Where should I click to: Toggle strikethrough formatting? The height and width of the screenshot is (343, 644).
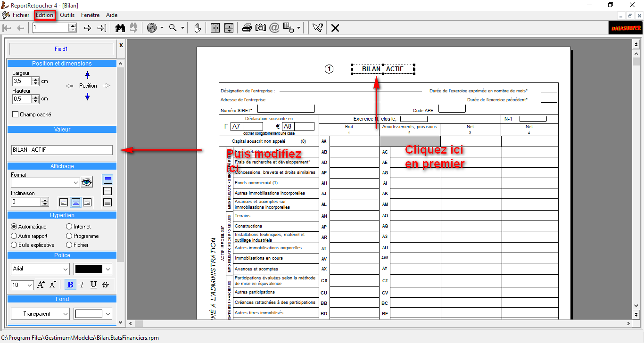pos(105,285)
